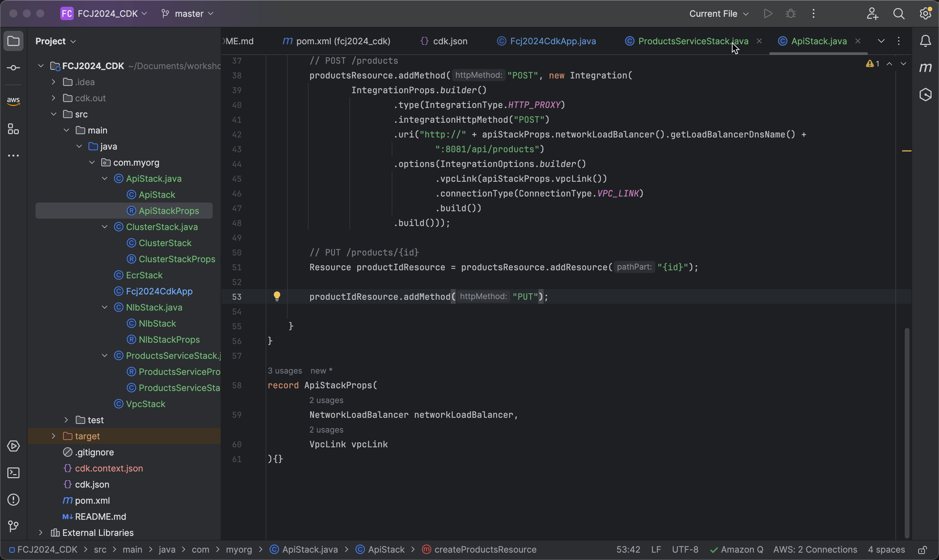This screenshot has width=939, height=560.
Task: Click the yellow warning stripe mark on the scrollbar
Action: pyautogui.click(x=906, y=151)
